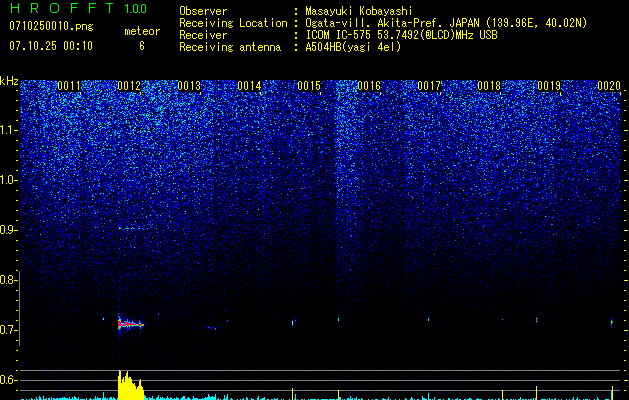Click the 0.9 kHz axis label

click(9, 230)
